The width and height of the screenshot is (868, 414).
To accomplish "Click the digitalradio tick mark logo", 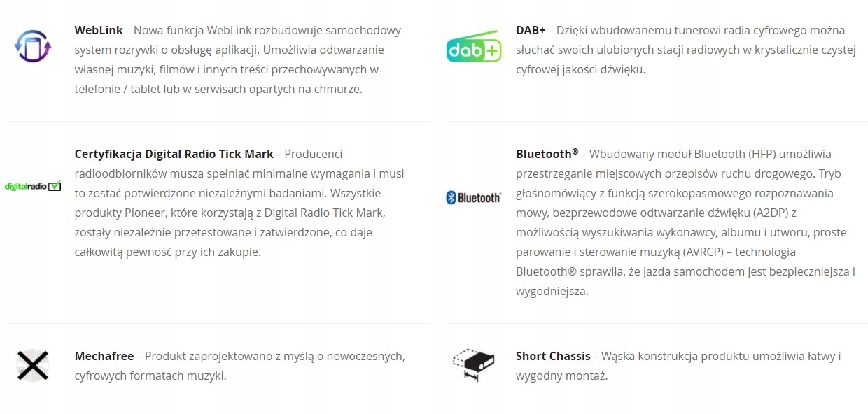I will pos(33,186).
